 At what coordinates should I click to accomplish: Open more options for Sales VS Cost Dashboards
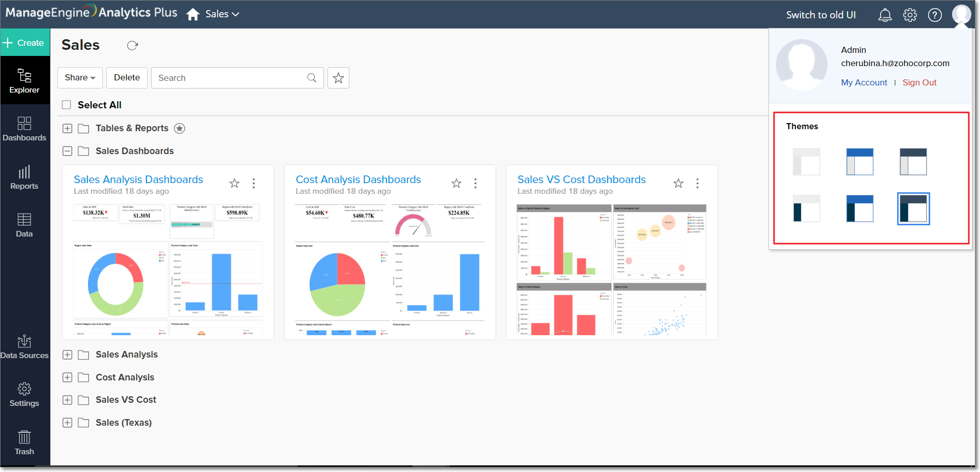click(697, 183)
